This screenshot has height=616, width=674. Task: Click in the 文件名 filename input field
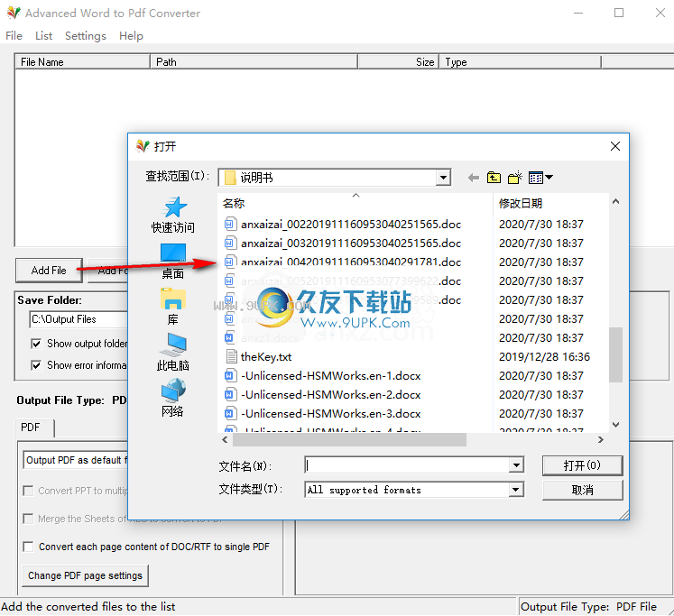coord(407,464)
